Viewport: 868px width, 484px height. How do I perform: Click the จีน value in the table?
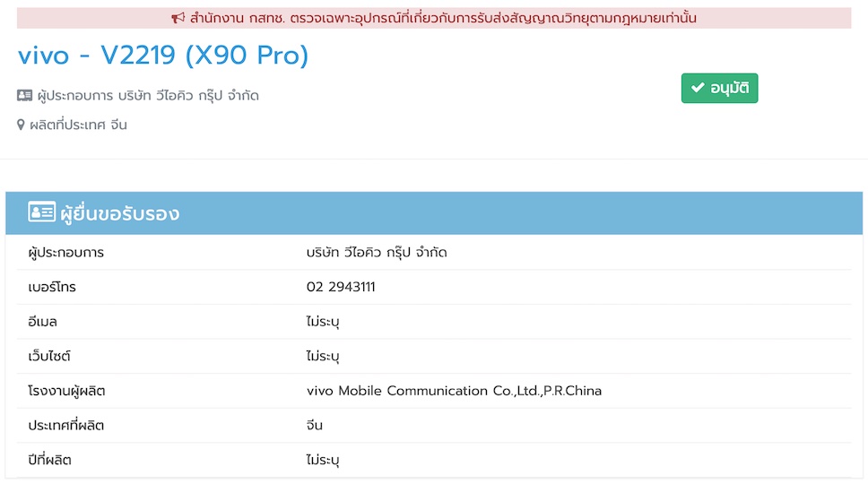(x=315, y=426)
